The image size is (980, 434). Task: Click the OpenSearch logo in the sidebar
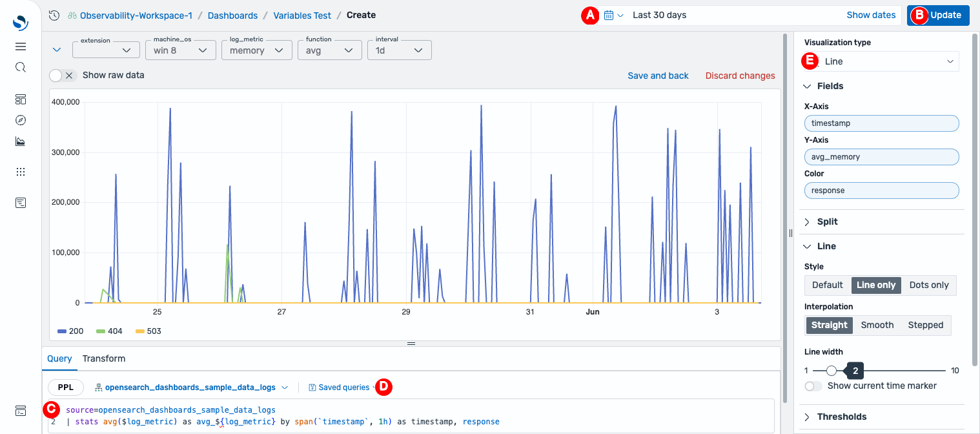21,23
